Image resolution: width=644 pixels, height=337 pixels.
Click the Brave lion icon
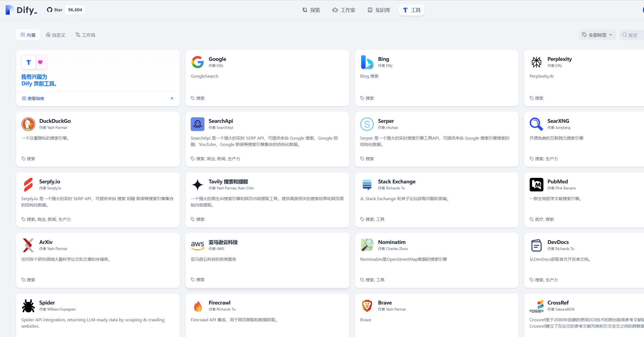point(367,306)
